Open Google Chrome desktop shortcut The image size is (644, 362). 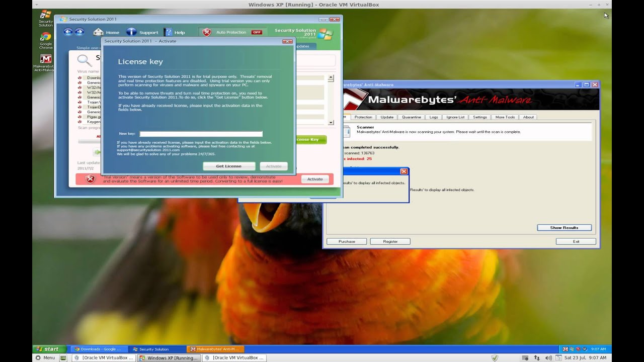[46, 40]
